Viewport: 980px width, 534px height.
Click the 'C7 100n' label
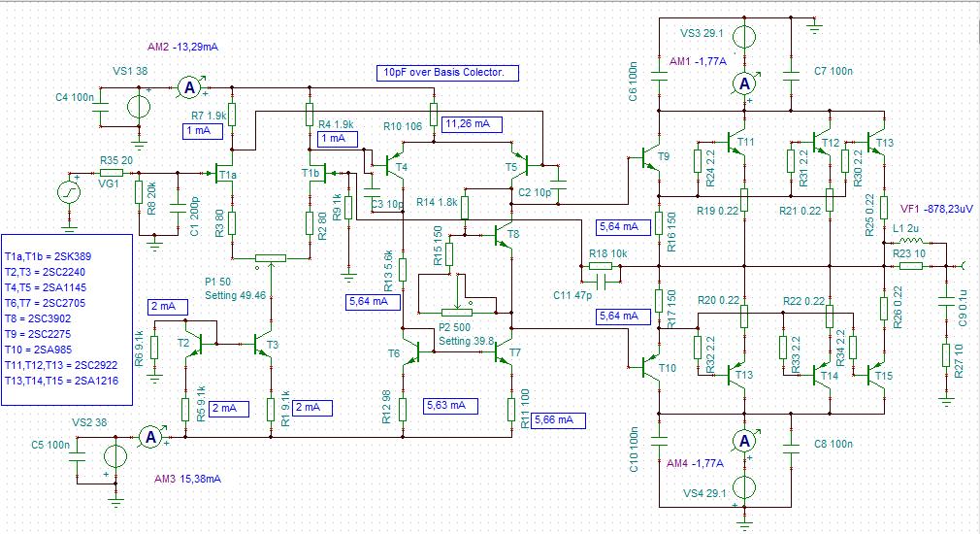coord(833,71)
